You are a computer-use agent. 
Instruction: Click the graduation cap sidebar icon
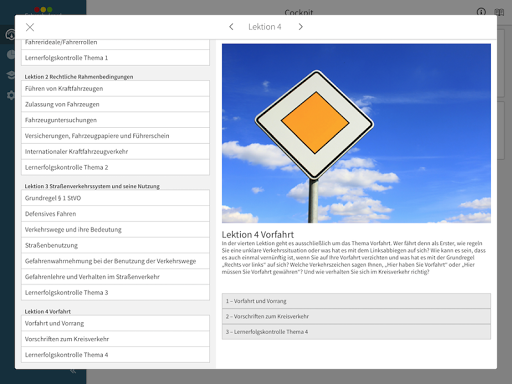[x=11, y=75]
